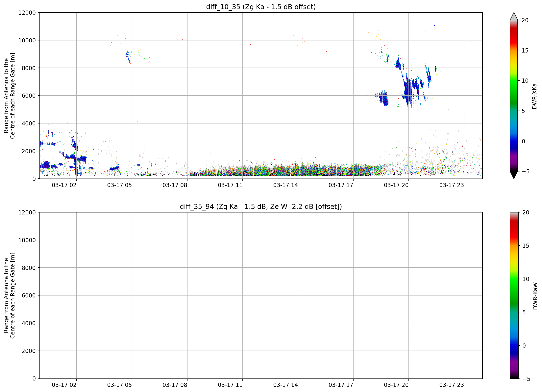Click the '10000' y-axis tick of top plot
This screenshot has width=542, height=392.
[27, 40]
